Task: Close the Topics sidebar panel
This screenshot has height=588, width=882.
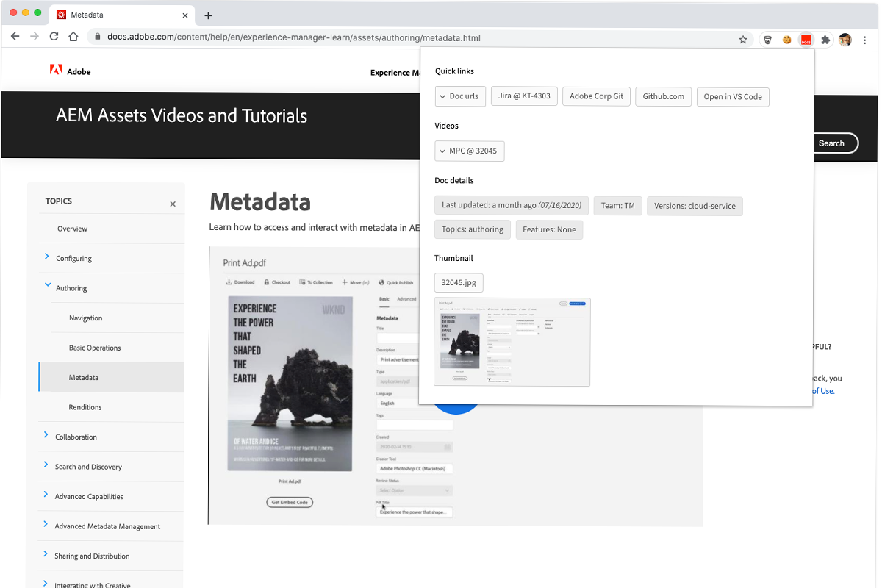Action: tap(173, 204)
